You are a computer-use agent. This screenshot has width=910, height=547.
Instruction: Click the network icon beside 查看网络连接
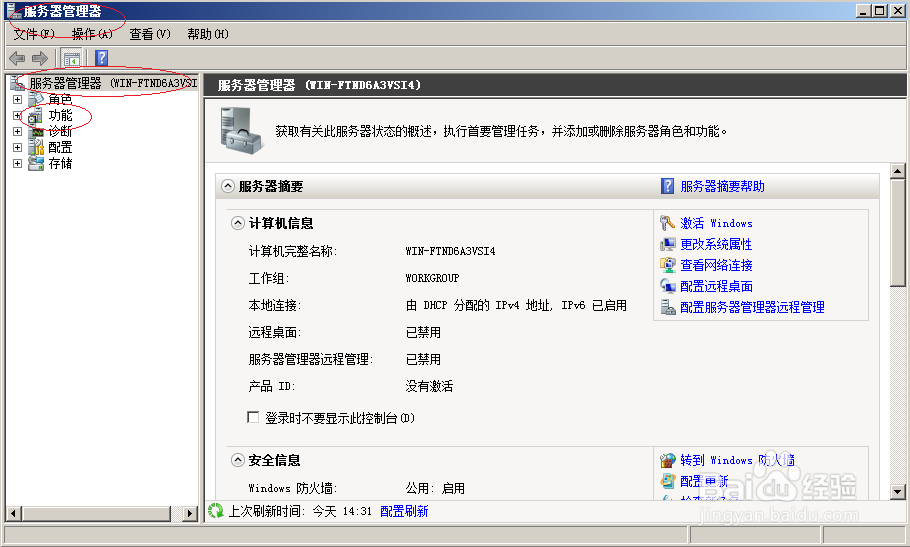pyautogui.click(x=667, y=265)
